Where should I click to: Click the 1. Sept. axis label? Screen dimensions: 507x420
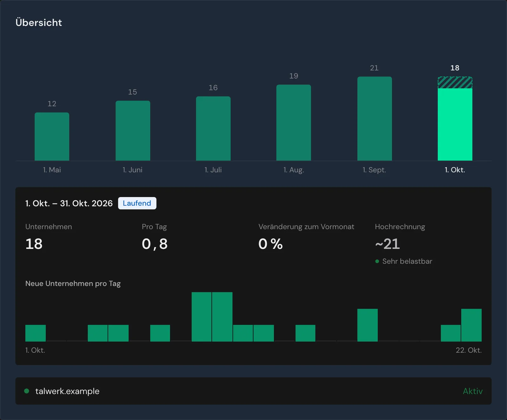click(374, 170)
